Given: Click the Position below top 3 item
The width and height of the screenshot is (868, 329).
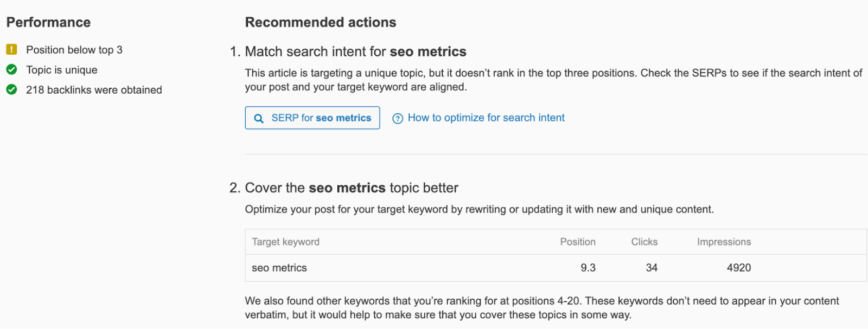Looking at the screenshot, I should pyautogui.click(x=74, y=50).
